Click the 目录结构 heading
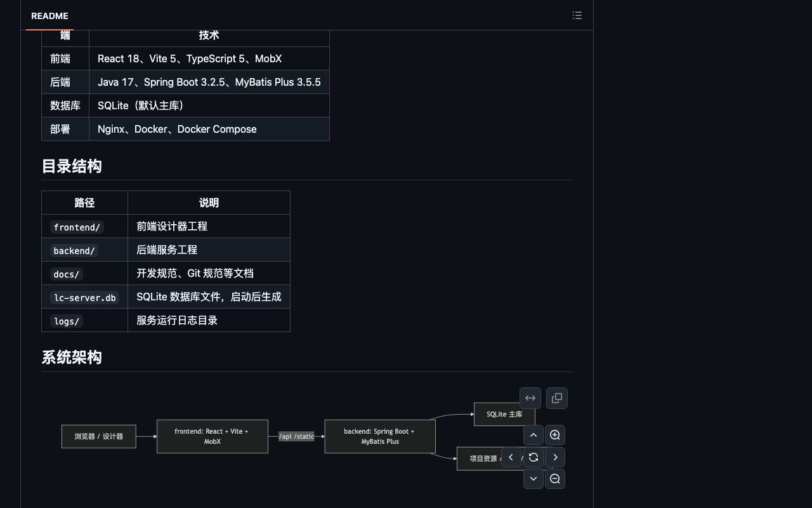Screen dimensions: 812x508 pos(72,166)
